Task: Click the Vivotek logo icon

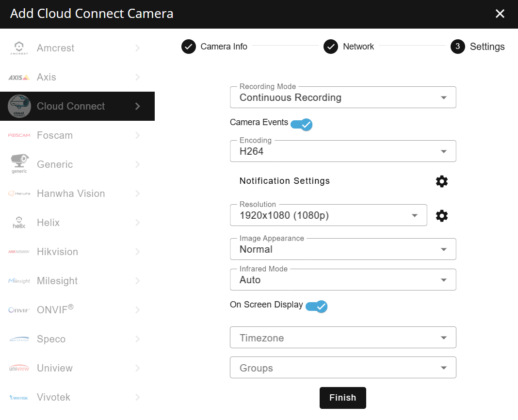Action: [x=19, y=398]
